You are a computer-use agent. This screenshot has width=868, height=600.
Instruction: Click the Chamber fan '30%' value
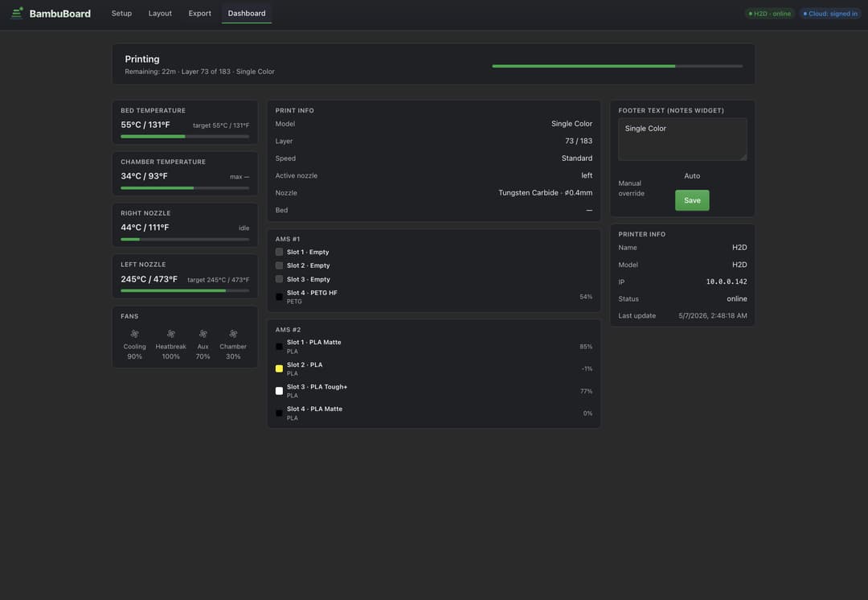tap(233, 357)
